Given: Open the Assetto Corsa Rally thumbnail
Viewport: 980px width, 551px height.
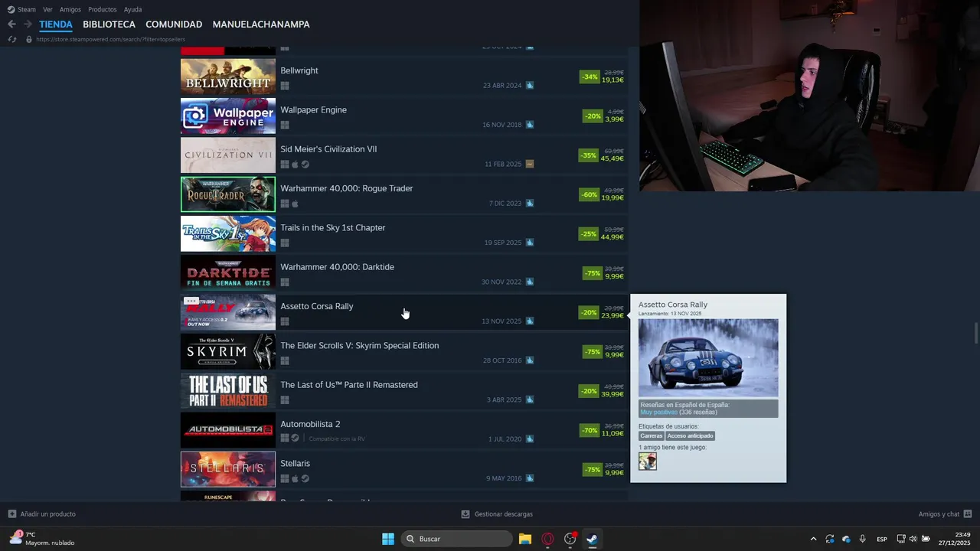Looking at the screenshot, I should point(228,312).
